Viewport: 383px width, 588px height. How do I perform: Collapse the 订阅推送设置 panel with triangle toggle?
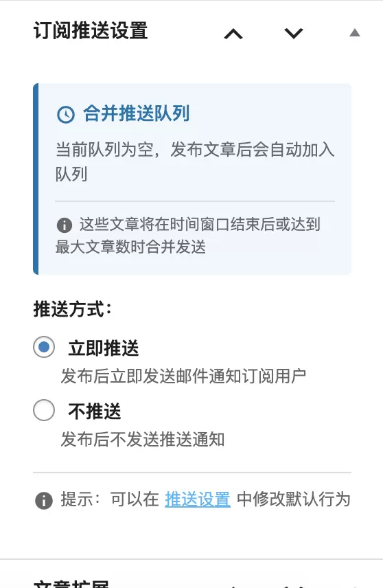pos(355,33)
